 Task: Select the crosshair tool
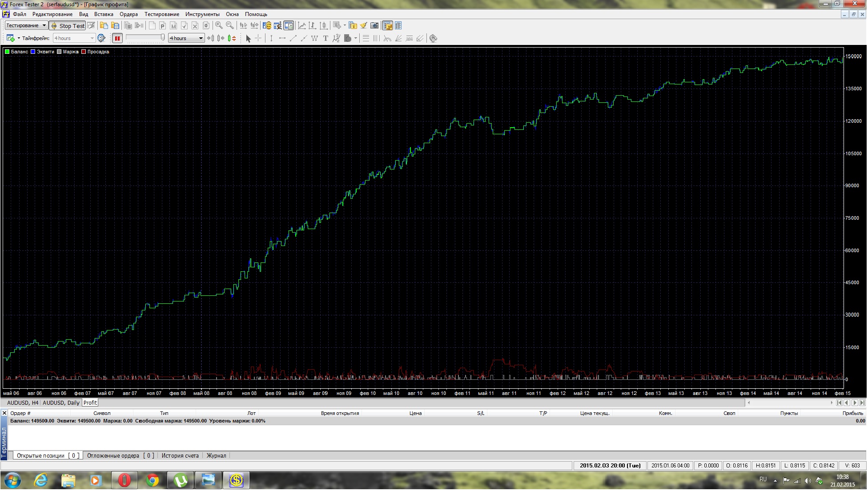[258, 38]
